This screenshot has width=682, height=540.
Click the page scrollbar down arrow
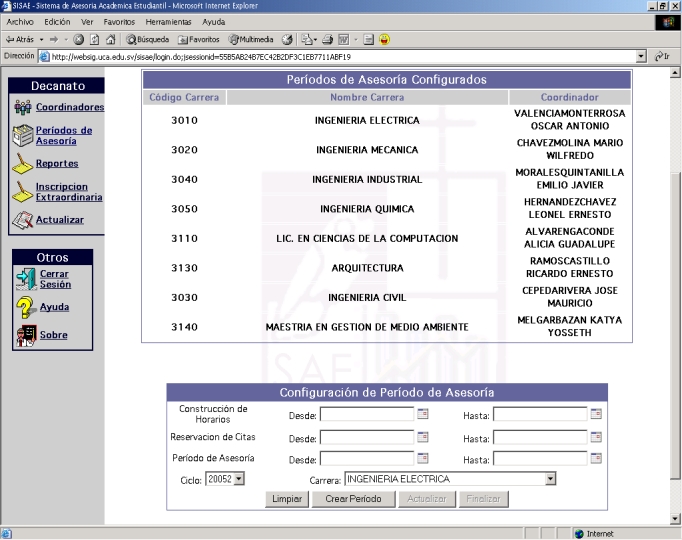[675, 518]
